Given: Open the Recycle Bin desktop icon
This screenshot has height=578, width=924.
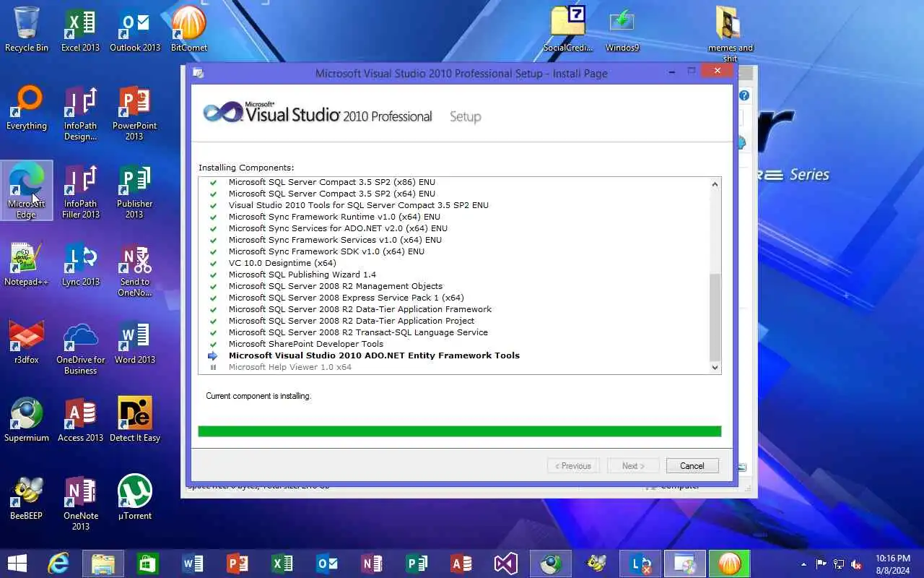Looking at the screenshot, I should click(x=27, y=29).
